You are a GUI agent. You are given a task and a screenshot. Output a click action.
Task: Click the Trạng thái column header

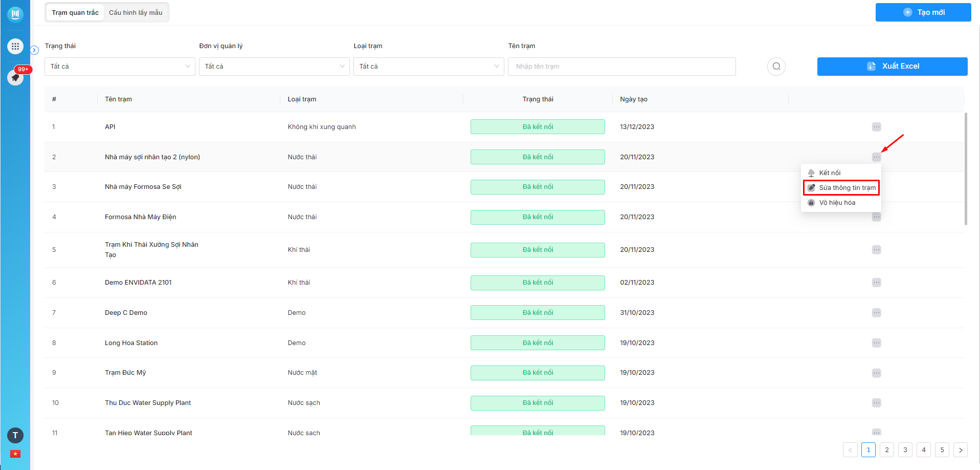(538, 99)
